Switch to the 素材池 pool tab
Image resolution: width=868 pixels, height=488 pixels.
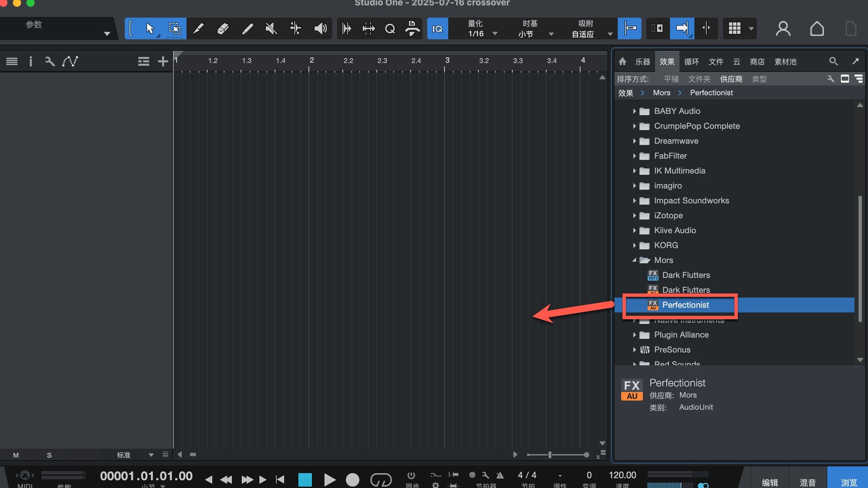(x=785, y=62)
